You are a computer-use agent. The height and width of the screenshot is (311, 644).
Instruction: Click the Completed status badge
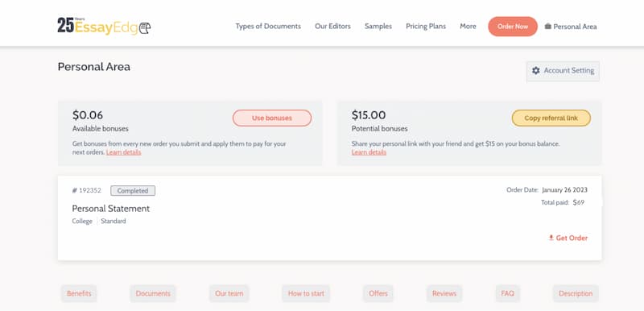point(133,191)
